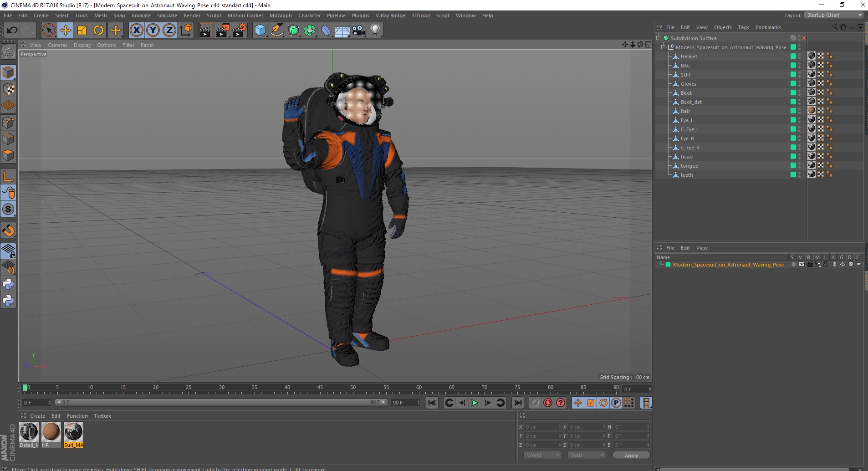Open the Array modeling objects icon

[x=310, y=31]
